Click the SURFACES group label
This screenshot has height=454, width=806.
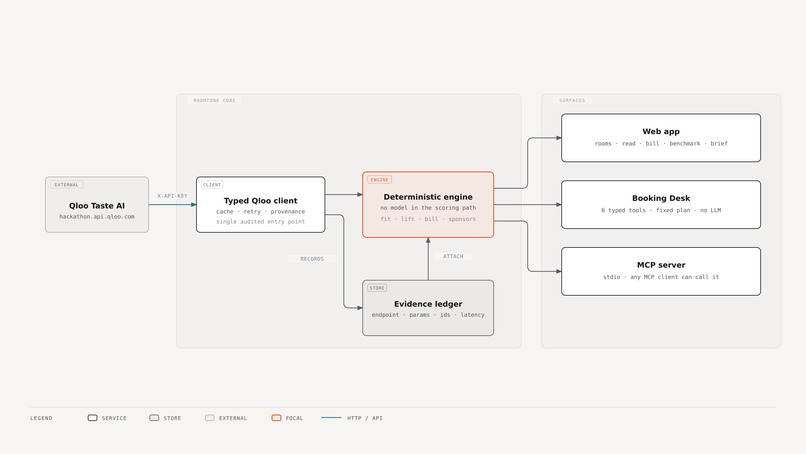(x=572, y=100)
